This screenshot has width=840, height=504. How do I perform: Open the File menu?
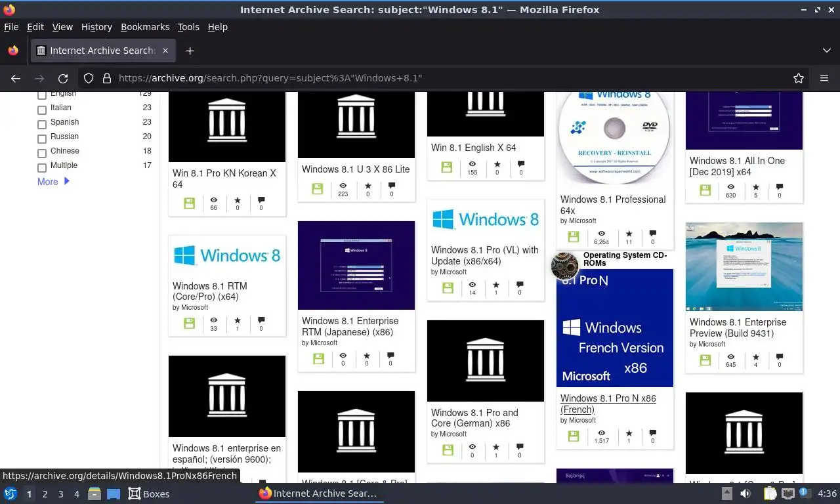pyautogui.click(x=11, y=27)
